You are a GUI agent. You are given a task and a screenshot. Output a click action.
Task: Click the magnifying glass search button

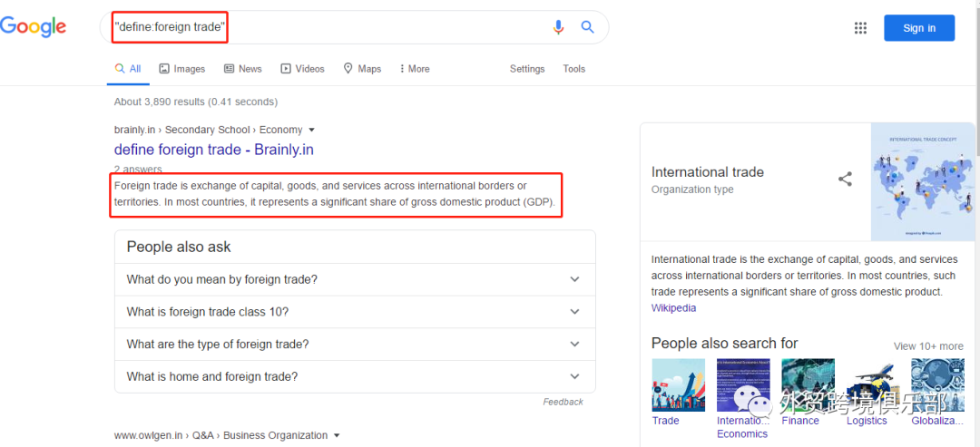pyautogui.click(x=587, y=27)
